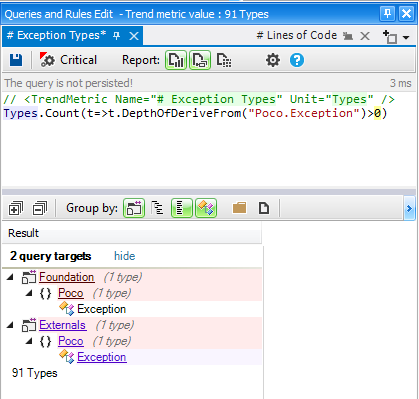Click the document icon in the result toolbar
The image size is (419, 399).
tap(264, 208)
